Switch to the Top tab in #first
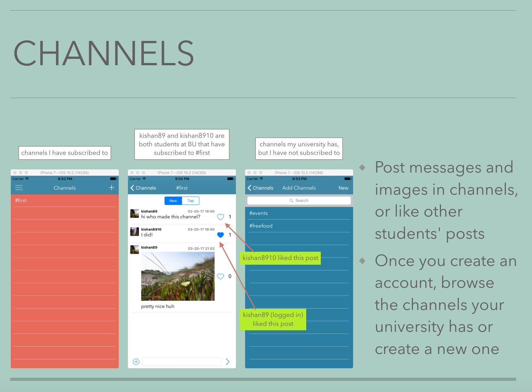Viewport: 532px width, 392px height. point(191,201)
